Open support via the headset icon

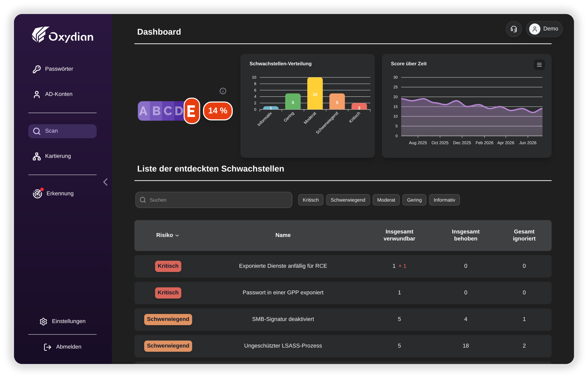(514, 29)
